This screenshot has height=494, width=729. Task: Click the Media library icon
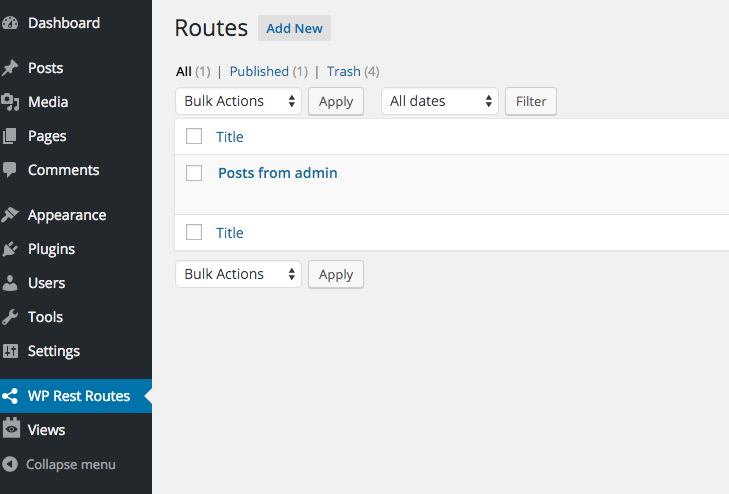pyautogui.click(x=10, y=102)
